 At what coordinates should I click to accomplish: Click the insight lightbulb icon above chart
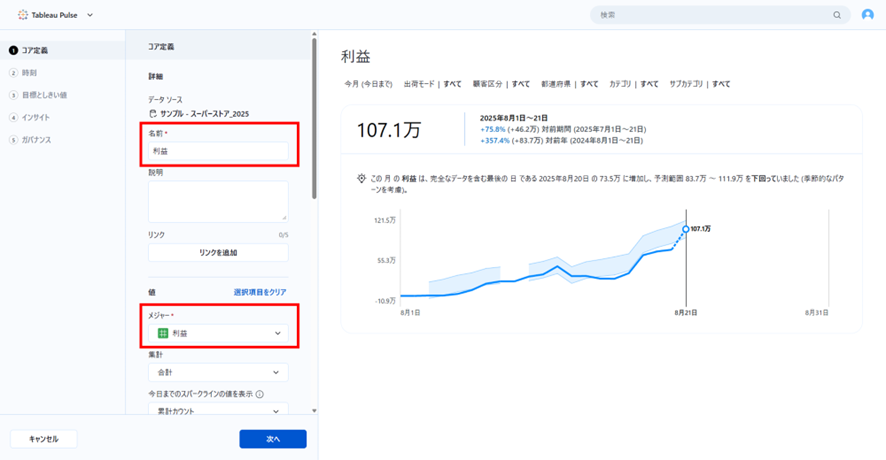click(x=361, y=178)
